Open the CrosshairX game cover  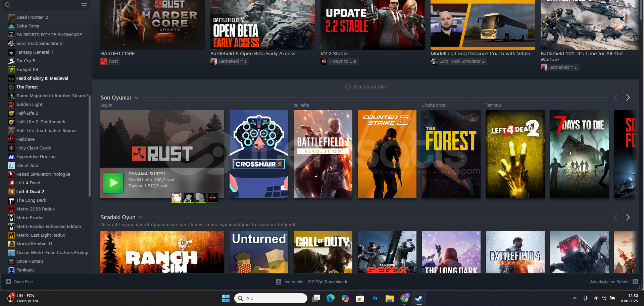(259, 154)
